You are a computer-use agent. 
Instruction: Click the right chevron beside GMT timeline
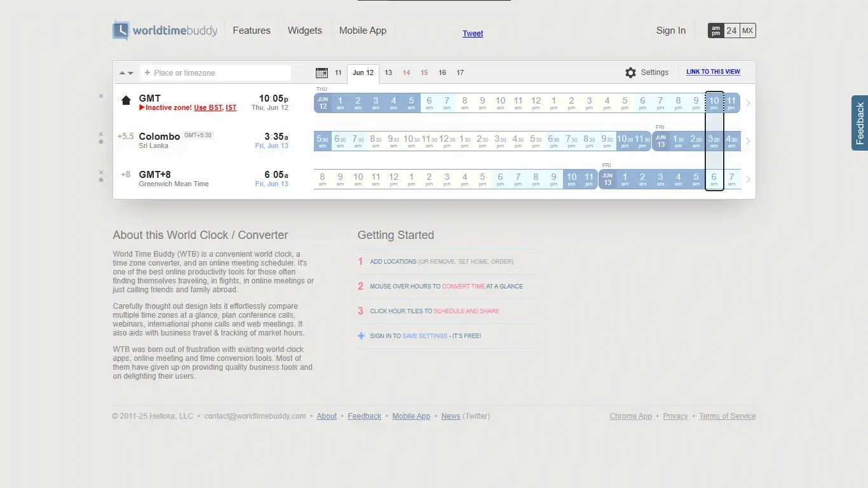[x=748, y=102]
